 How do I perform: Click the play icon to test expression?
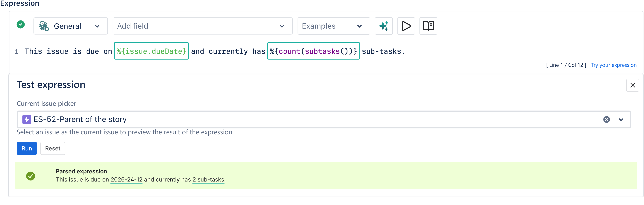pos(406,26)
